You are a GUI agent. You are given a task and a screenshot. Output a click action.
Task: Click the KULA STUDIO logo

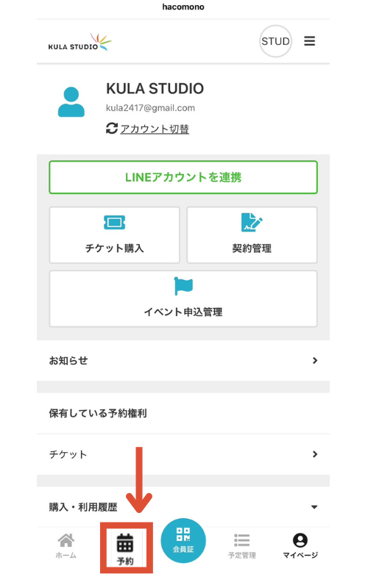point(80,43)
